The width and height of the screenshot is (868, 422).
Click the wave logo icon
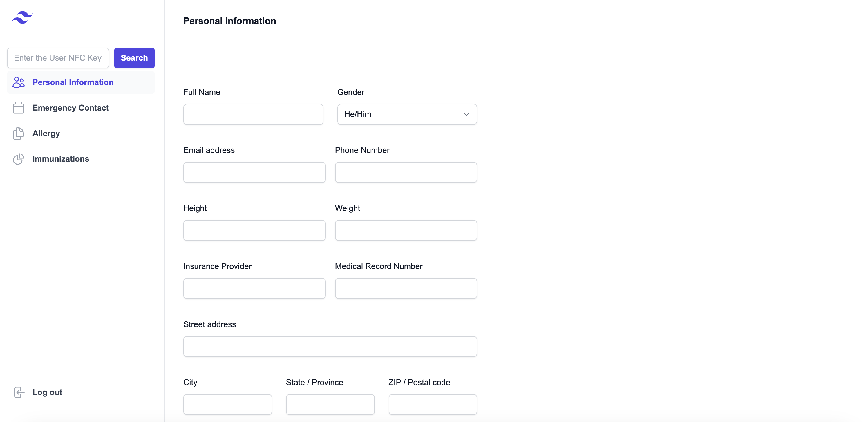[22, 17]
